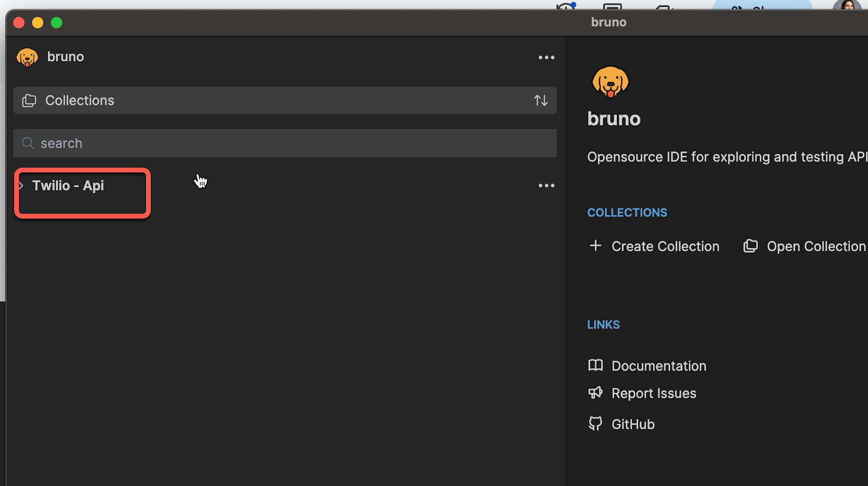Sort collections using the up-down arrows icon
The image size is (868, 486).
(x=541, y=100)
